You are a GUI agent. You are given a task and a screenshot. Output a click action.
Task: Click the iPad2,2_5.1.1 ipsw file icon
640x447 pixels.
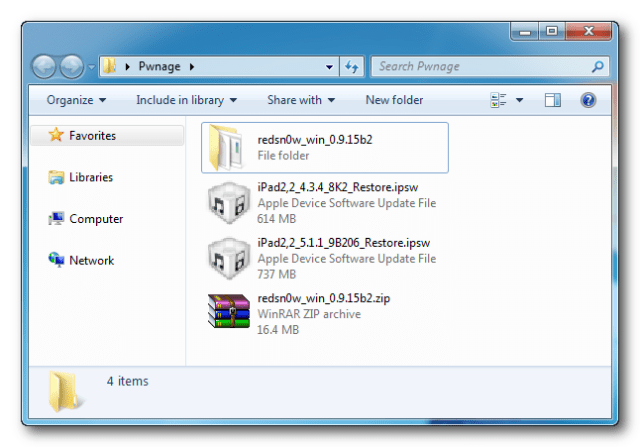click(229, 258)
